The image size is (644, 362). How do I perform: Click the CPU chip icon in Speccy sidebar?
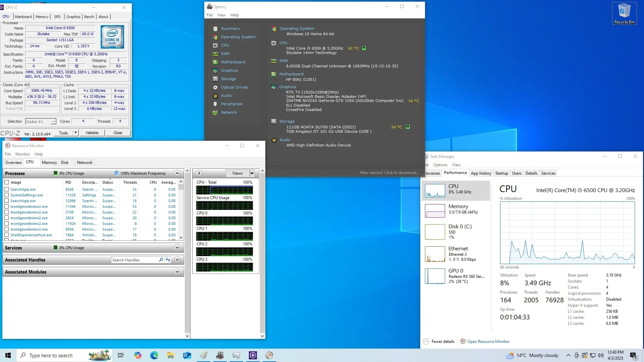point(215,45)
